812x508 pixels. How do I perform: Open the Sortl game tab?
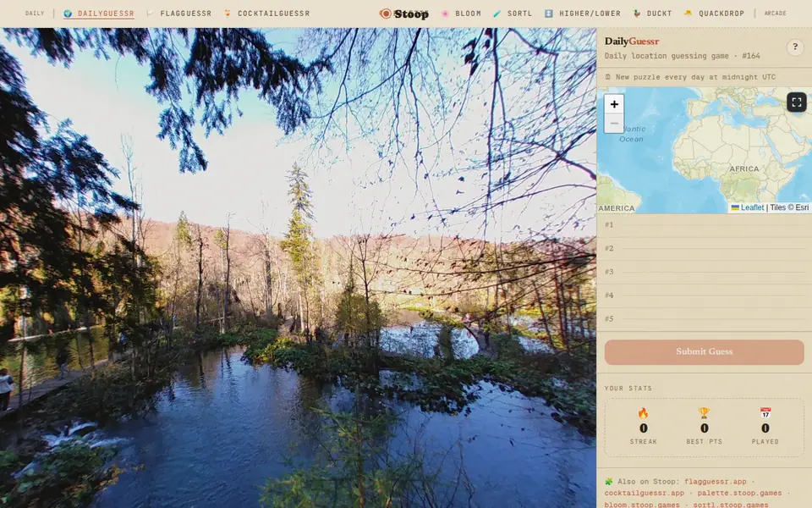point(513,14)
